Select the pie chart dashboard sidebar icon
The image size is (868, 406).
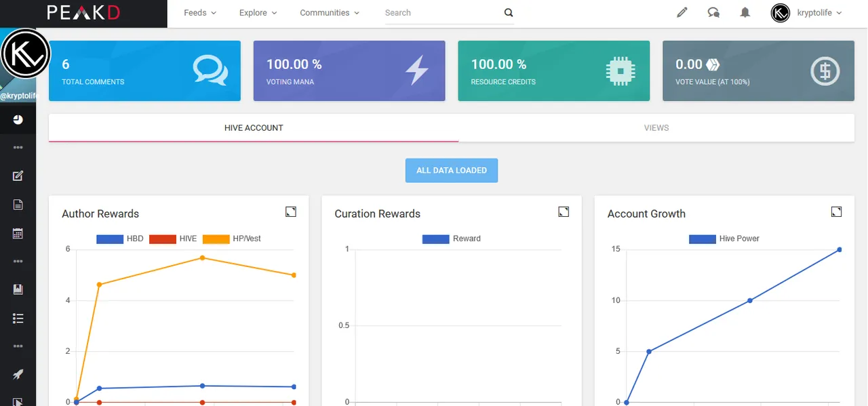coord(18,120)
